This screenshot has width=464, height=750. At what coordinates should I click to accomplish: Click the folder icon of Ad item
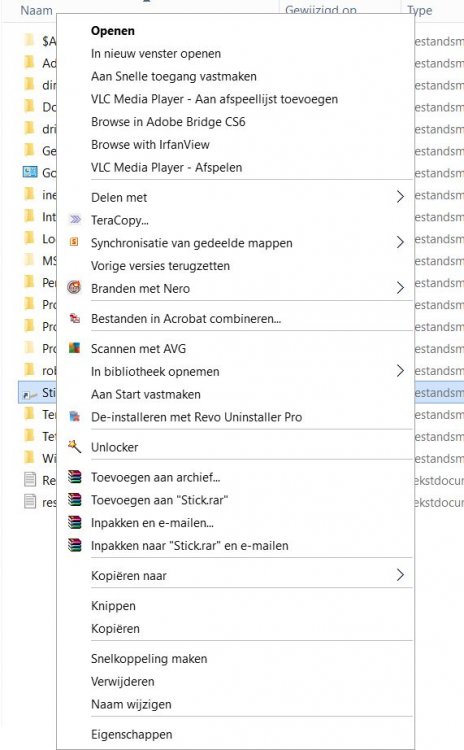[x=29, y=62]
